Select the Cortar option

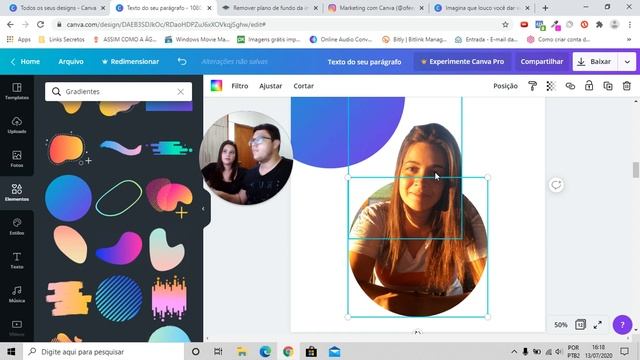coord(303,86)
